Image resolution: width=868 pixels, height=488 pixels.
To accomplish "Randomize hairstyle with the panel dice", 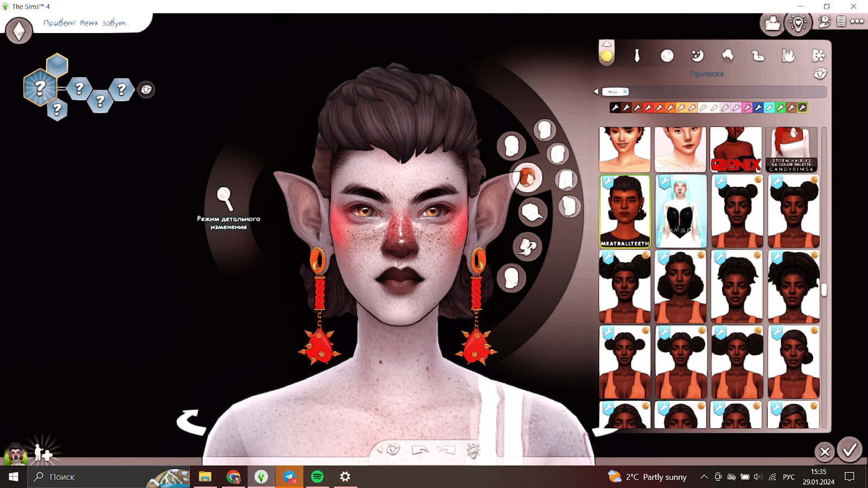I will (x=820, y=73).
